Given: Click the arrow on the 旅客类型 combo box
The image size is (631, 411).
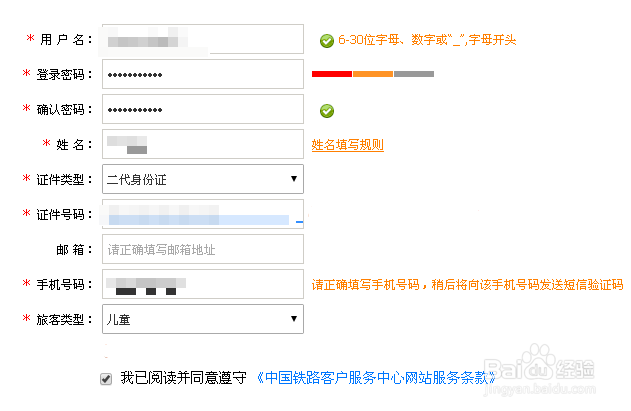Looking at the screenshot, I should click(x=294, y=319).
